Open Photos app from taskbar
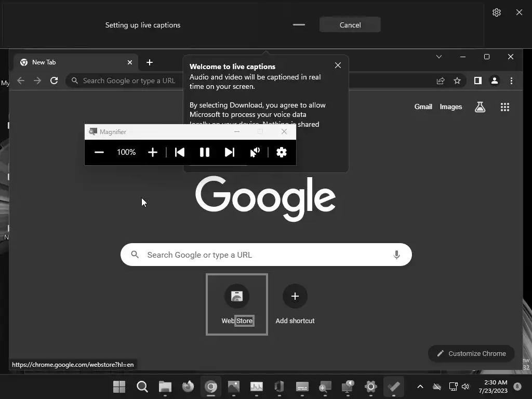This screenshot has width=532, height=399. tap(233, 387)
